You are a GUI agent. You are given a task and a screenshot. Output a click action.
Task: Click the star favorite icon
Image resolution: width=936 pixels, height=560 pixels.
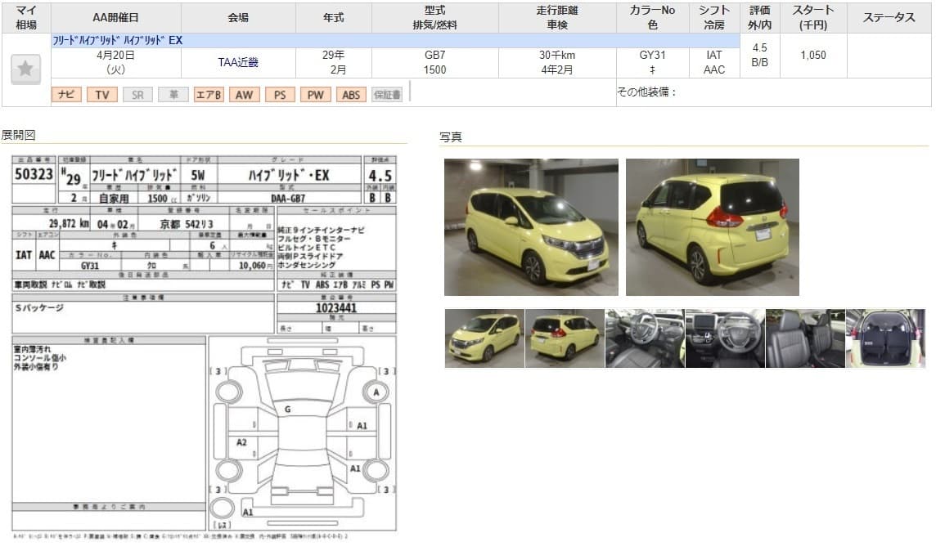[25, 69]
